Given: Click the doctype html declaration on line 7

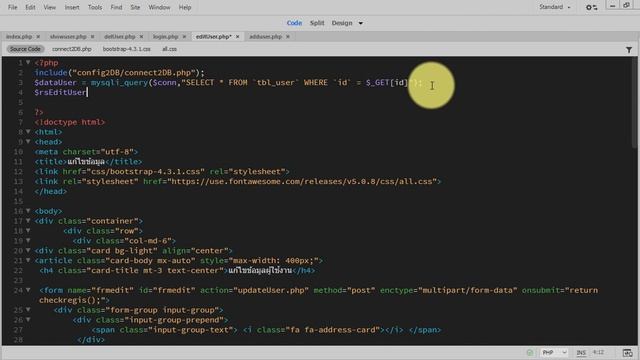Looking at the screenshot, I should click(x=70, y=122).
